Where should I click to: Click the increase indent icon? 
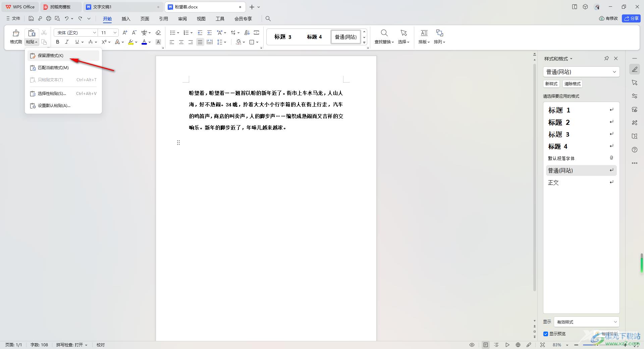click(x=210, y=33)
